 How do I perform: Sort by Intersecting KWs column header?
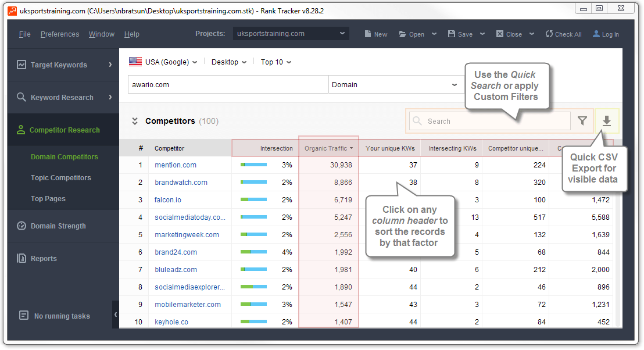click(x=452, y=148)
